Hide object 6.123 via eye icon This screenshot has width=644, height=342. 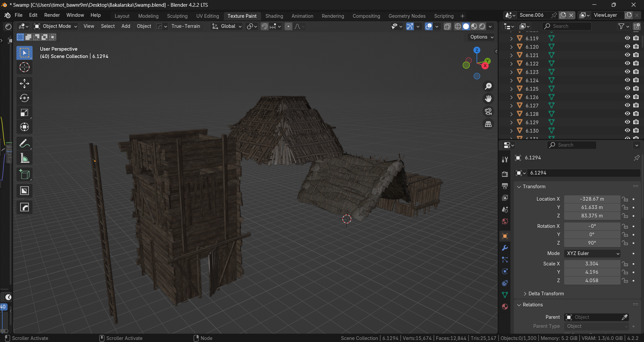[627, 72]
